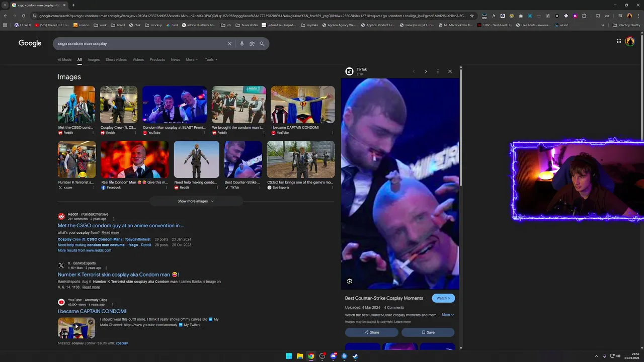Show hidden system tray icons
Image resolution: width=644 pixels, height=362 pixels.
point(597,356)
